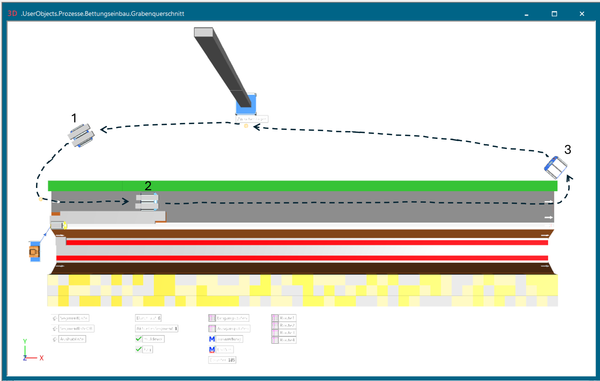
Task: Maximize the Grabenquerschnitt window
Action: [x=554, y=14]
